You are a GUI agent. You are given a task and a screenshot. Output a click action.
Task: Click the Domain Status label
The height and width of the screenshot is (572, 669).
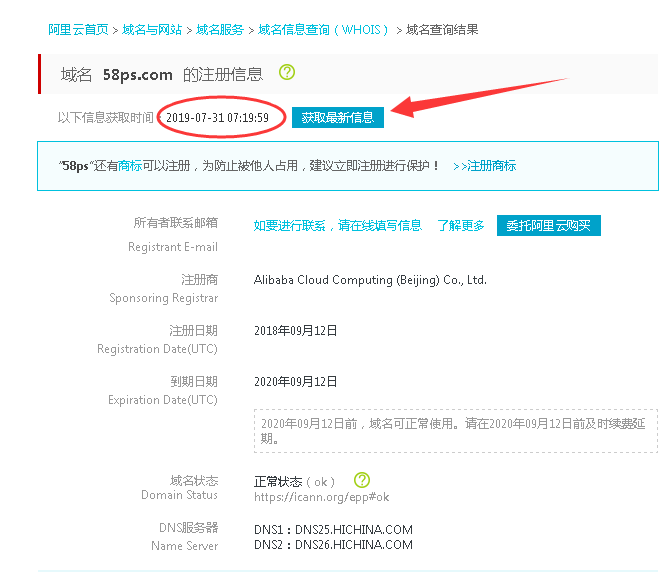179,495
